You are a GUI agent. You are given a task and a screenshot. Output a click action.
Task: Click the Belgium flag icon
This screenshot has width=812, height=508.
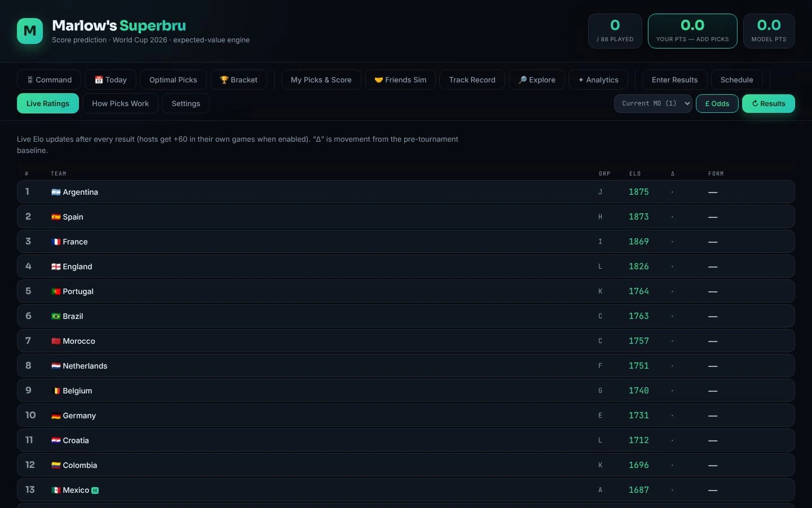[56, 391]
